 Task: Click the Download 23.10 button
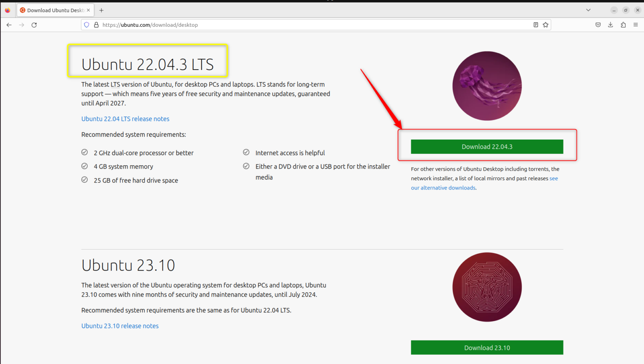(x=487, y=347)
